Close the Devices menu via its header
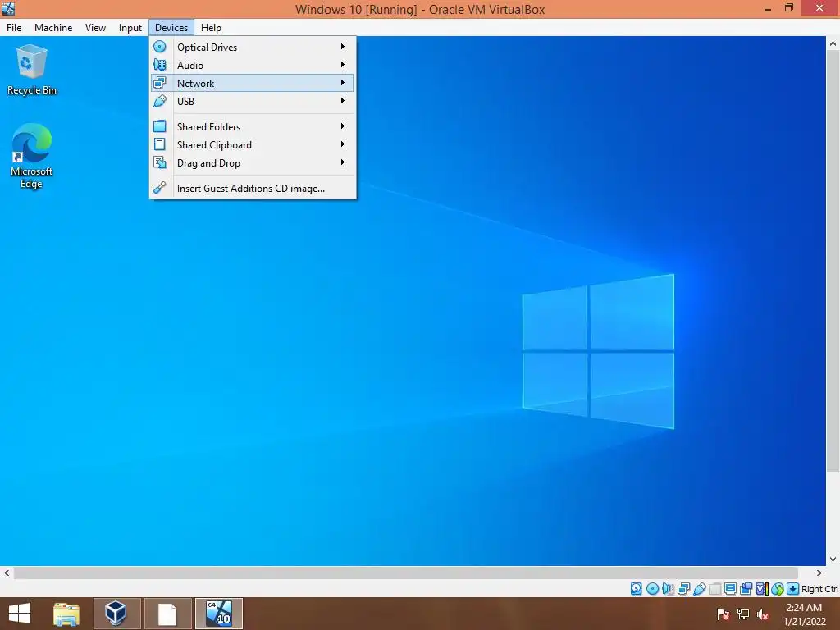Viewport: 840px width, 630px height. point(171,28)
